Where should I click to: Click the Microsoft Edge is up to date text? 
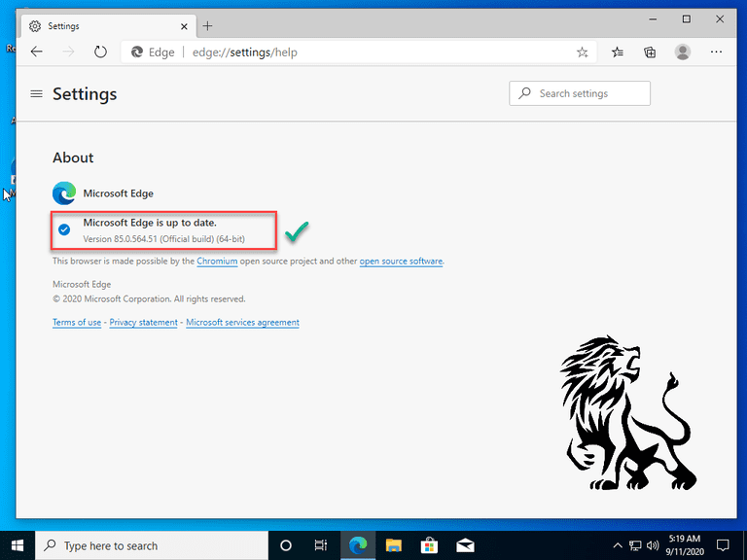pos(150,223)
